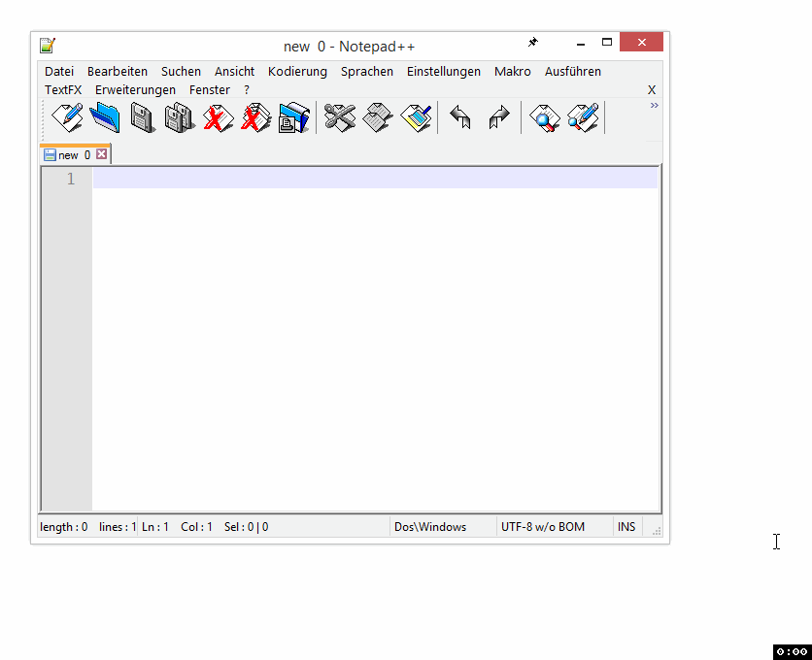Cut selection with the scissors icon
The image size is (812, 660).
339,118
